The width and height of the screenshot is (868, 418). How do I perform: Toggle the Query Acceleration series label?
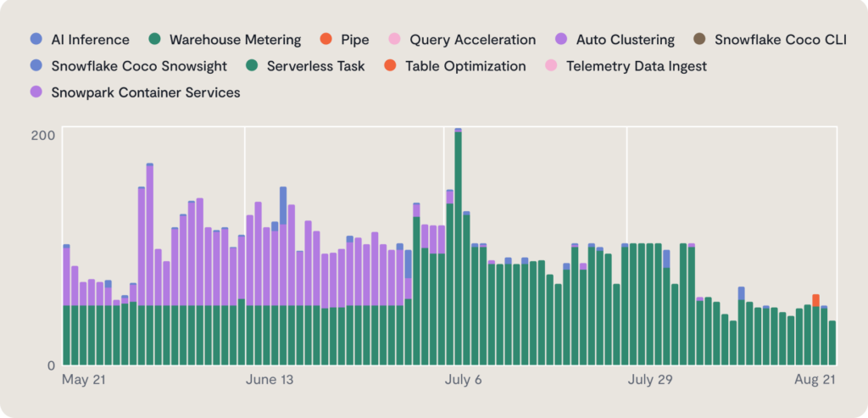point(473,40)
